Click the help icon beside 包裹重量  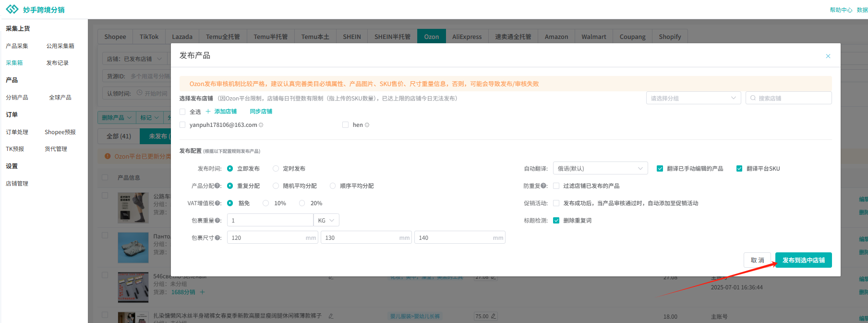click(x=218, y=221)
